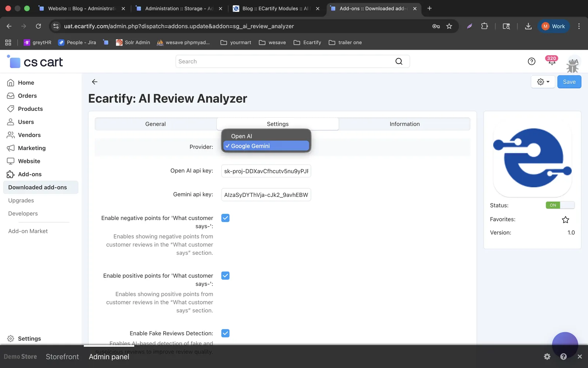This screenshot has width=588, height=368.
Task: Toggle negative points checkbox
Action: pyautogui.click(x=225, y=218)
